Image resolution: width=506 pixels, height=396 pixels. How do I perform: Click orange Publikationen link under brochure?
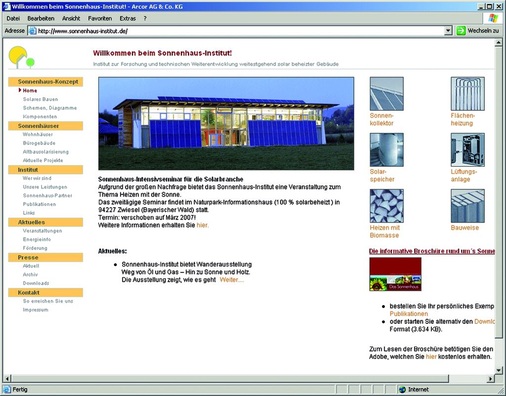point(409,314)
